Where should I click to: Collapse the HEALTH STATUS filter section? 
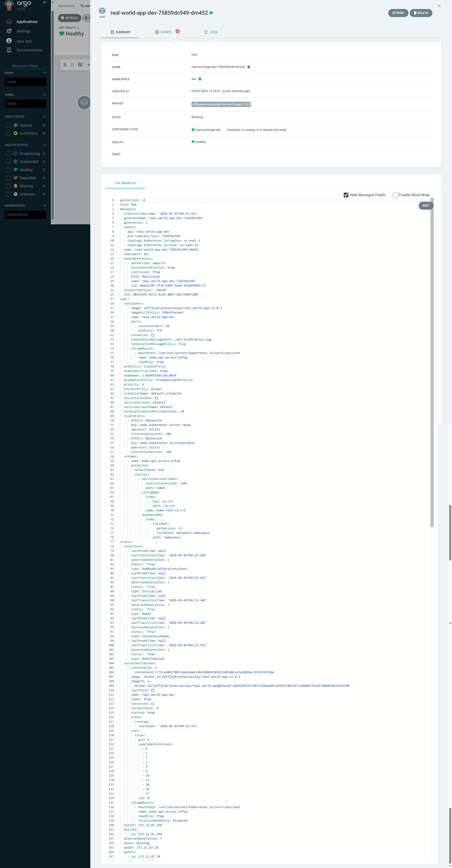click(x=44, y=145)
